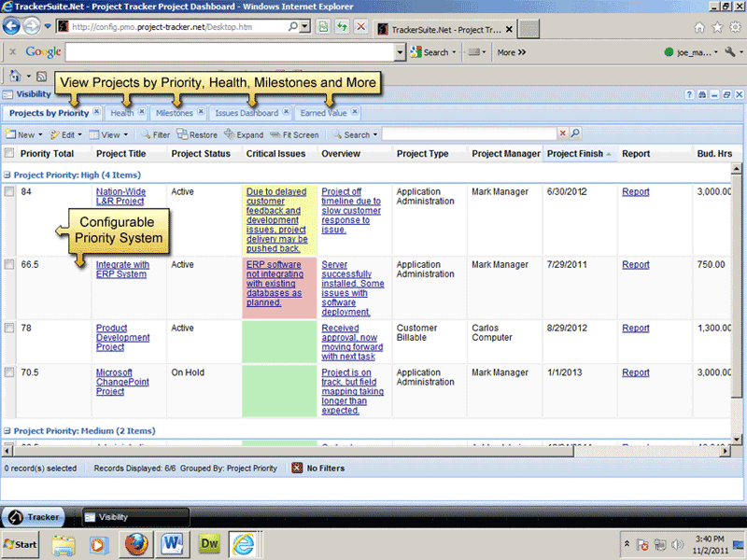Click in the grid search text field
Screen dimensions: 747x560
(x=470, y=133)
